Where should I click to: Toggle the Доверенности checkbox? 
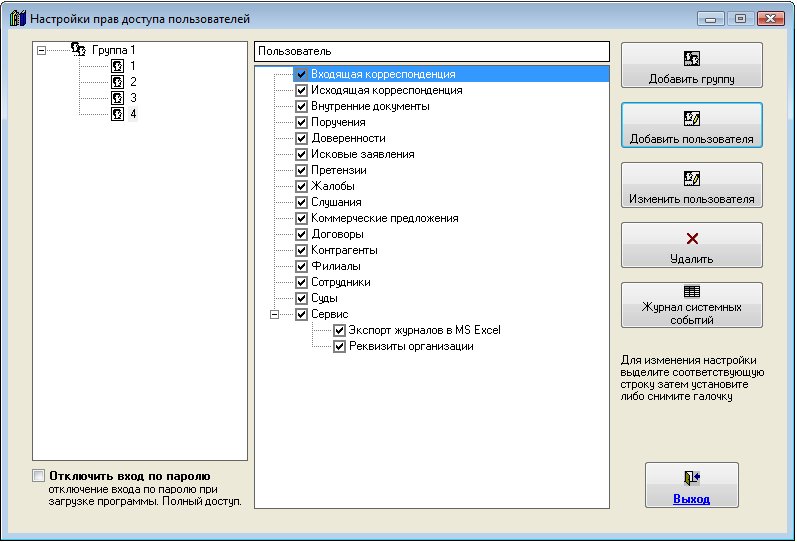click(301, 138)
